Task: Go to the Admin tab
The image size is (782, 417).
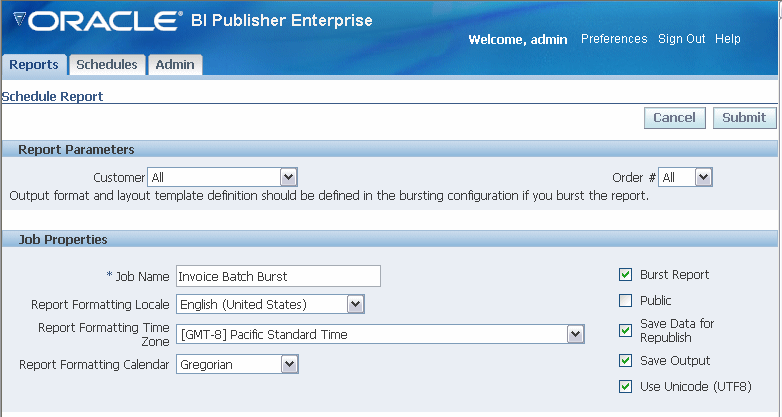Action: (175, 65)
